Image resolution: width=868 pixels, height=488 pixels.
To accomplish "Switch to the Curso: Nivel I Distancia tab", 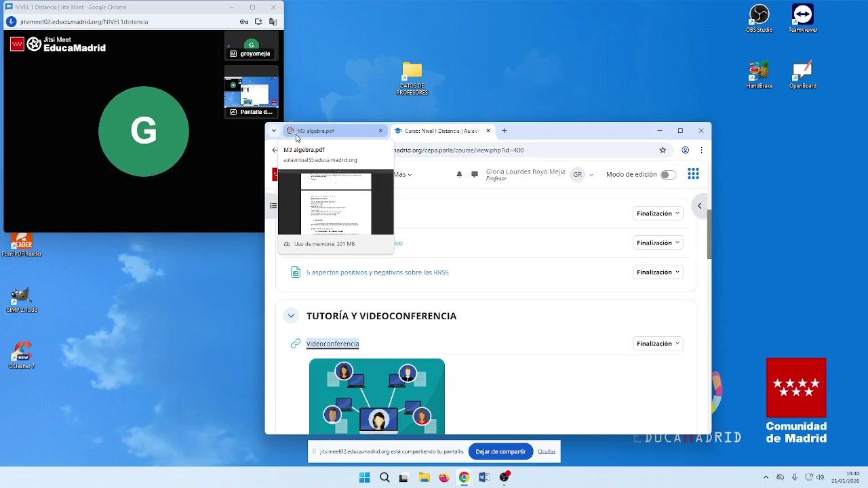I will [x=441, y=131].
